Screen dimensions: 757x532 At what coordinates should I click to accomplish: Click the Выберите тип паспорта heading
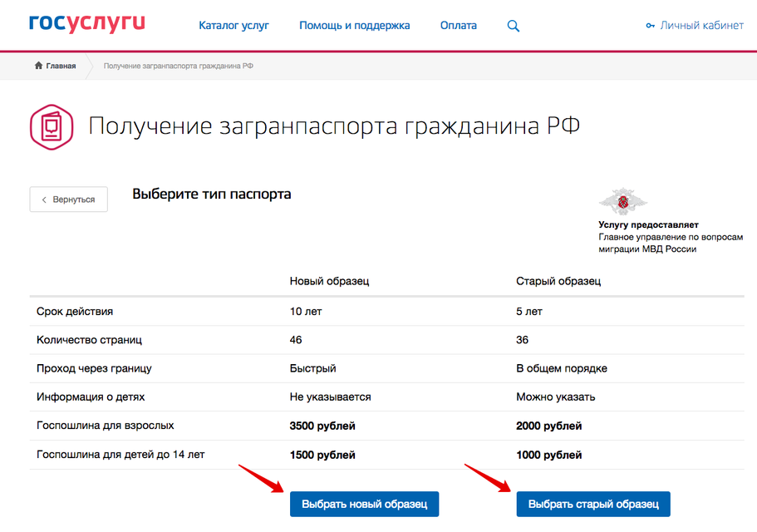coord(211,194)
